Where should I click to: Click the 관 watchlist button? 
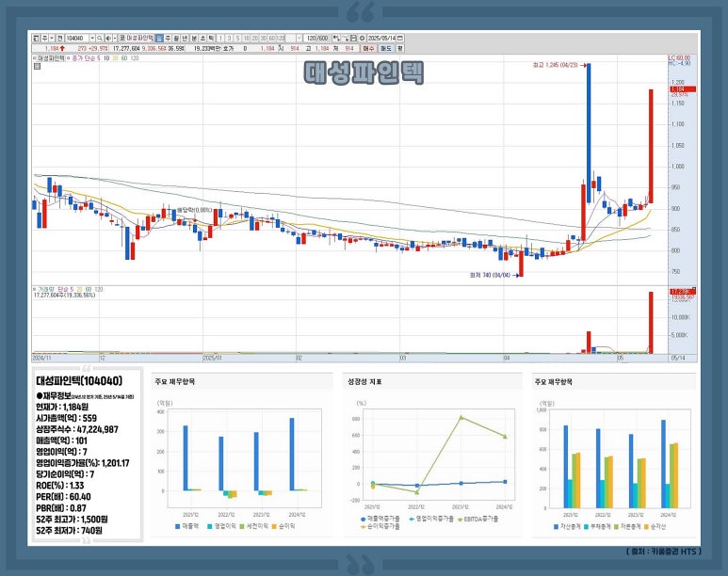click(60, 38)
